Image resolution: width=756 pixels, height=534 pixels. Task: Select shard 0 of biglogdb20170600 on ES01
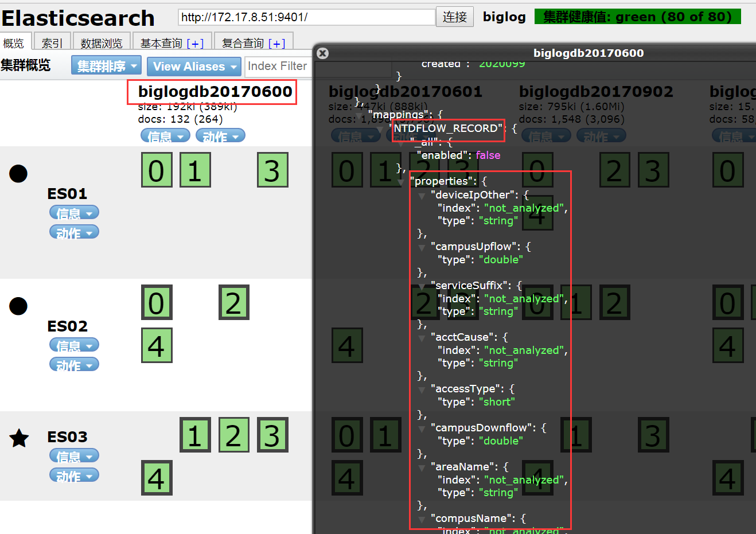tap(157, 170)
